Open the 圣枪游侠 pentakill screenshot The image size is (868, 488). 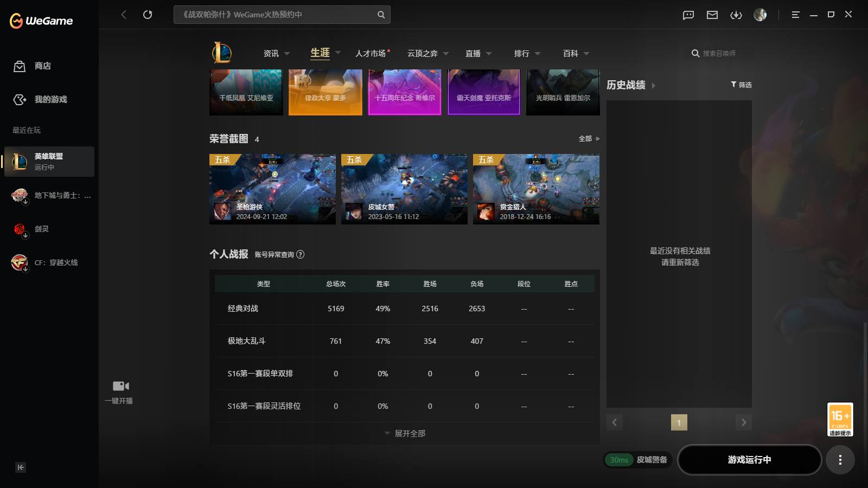(x=272, y=189)
